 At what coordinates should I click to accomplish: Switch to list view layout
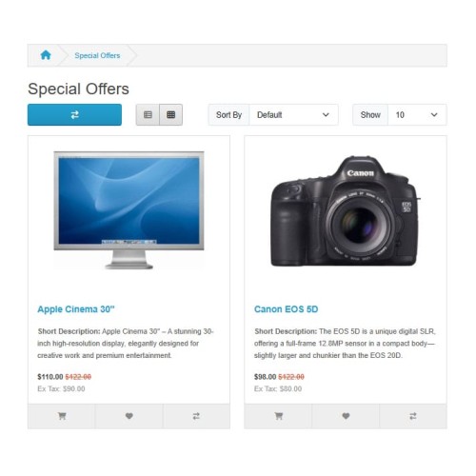(x=148, y=114)
